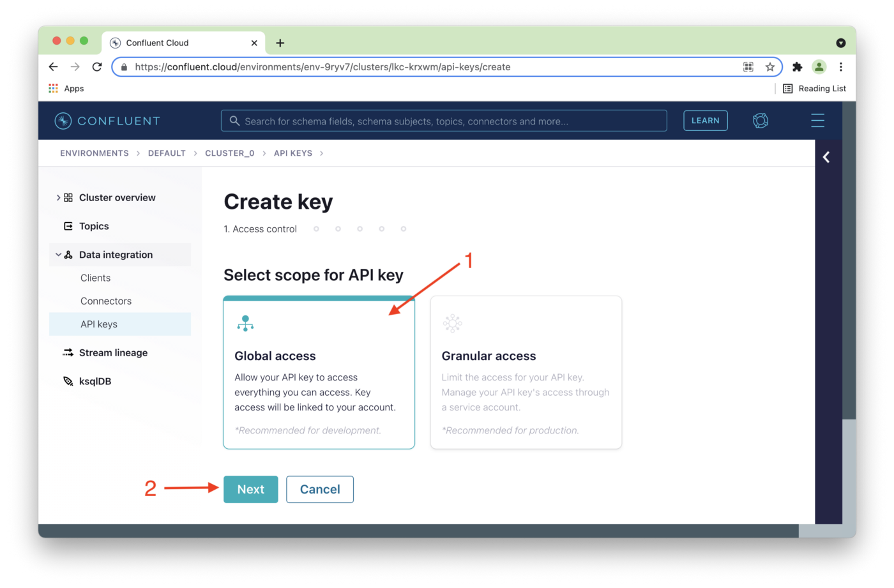This screenshot has height=588, width=894.
Task: Click the search input field
Action: [444, 121]
